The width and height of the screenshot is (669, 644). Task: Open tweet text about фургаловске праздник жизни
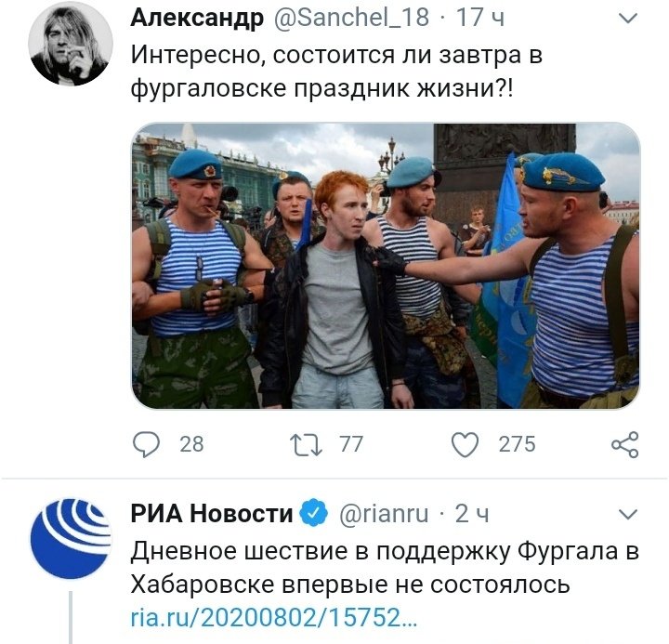tap(336, 72)
